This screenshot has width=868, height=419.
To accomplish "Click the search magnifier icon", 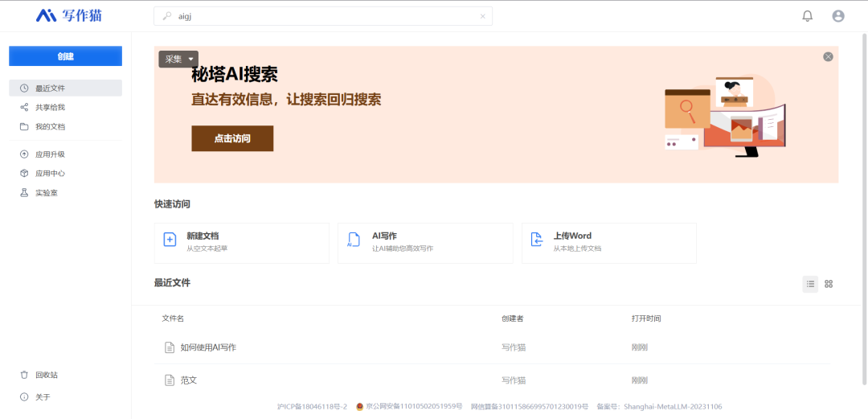I will click(x=166, y=16).
